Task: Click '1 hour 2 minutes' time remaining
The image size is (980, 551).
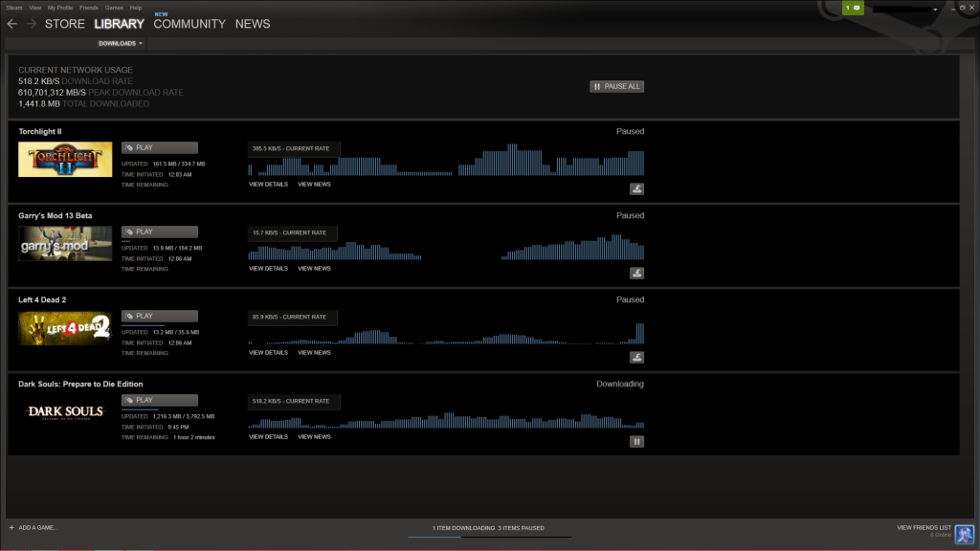Action: [193, 437]
